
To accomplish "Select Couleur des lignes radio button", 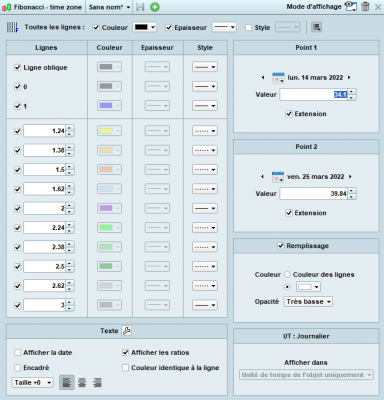I will pyautogui.click(x=287, y=275).
